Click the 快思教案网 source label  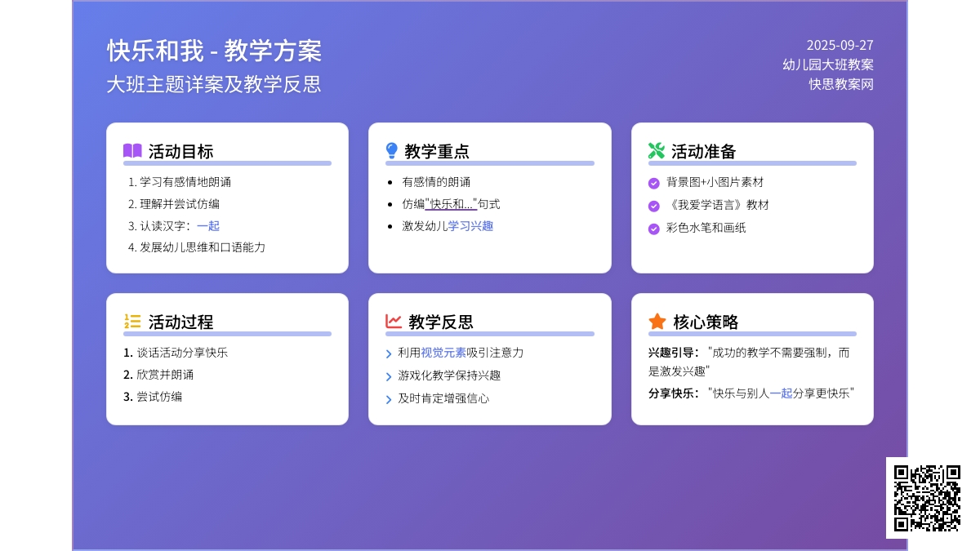840,84
